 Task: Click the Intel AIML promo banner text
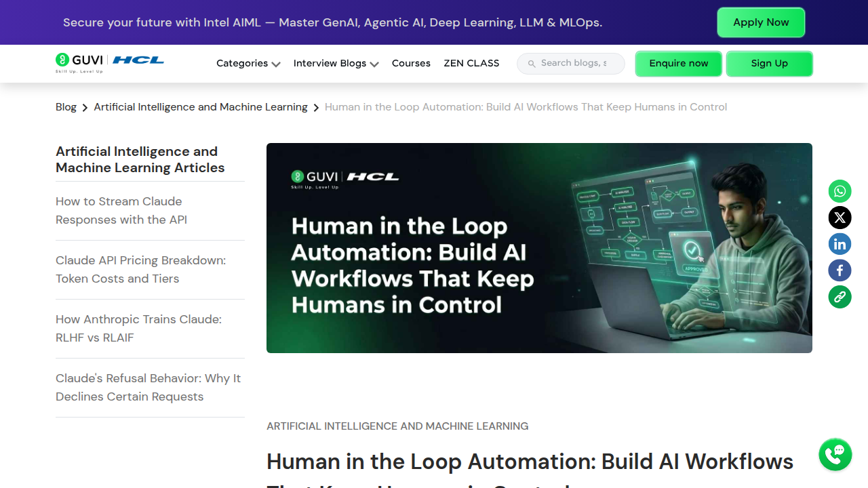coord(332,22)
